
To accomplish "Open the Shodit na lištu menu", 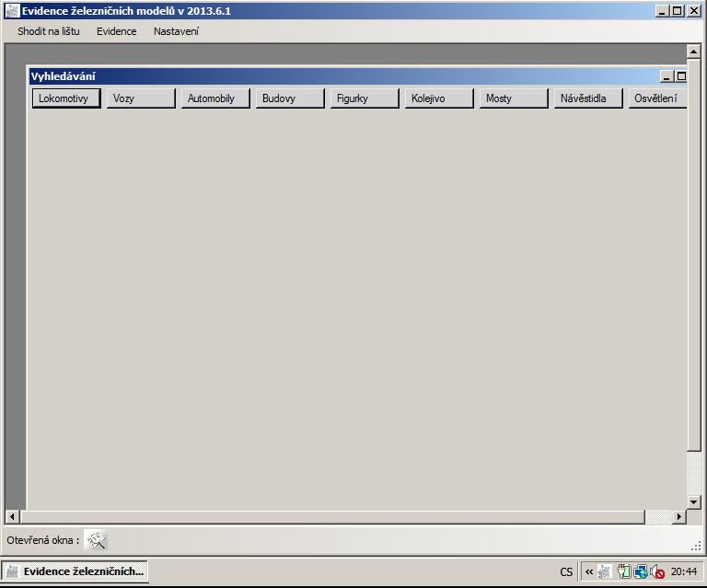I will point(48,31).
